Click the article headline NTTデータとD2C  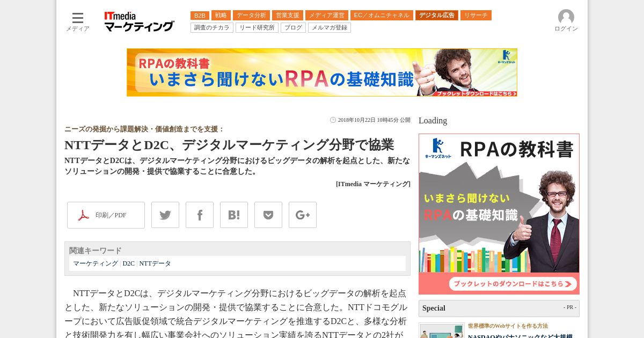229,145
